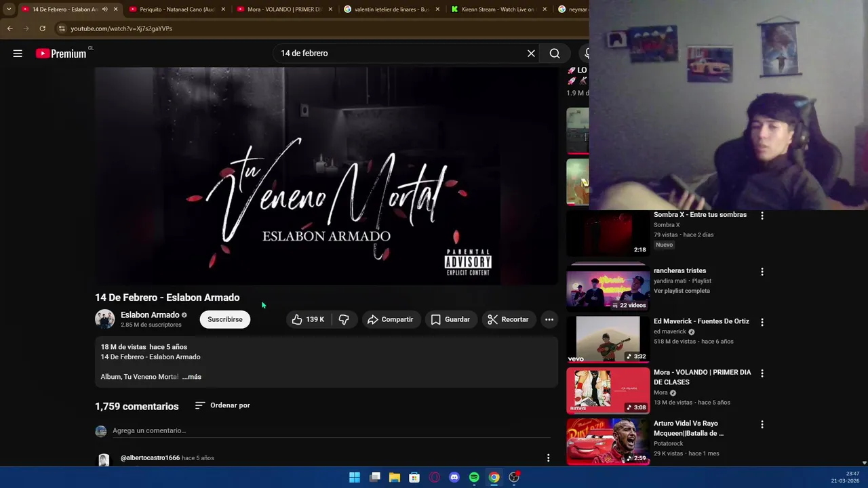Open OBS Studio from the taskbar

(514, 477)
